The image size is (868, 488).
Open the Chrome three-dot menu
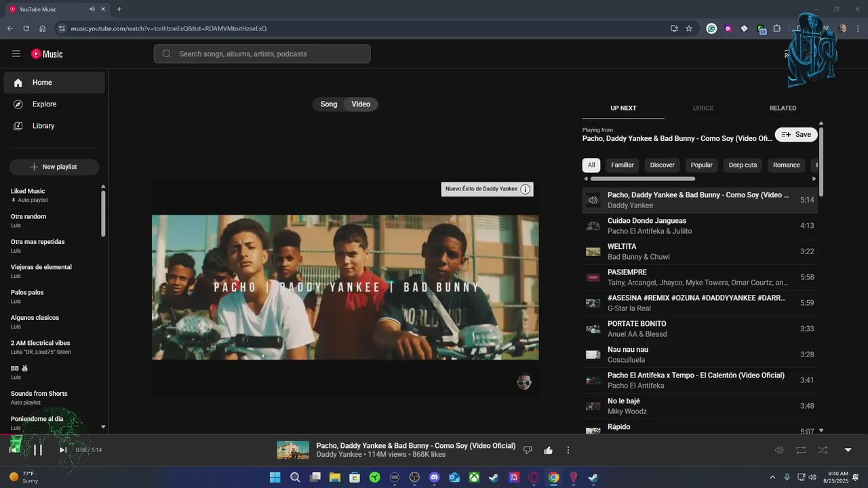pos(859,28)
